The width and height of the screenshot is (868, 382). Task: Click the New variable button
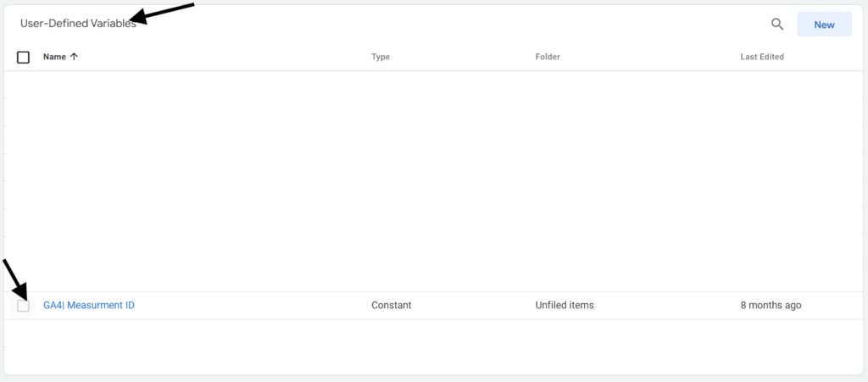tap(824, 25)
